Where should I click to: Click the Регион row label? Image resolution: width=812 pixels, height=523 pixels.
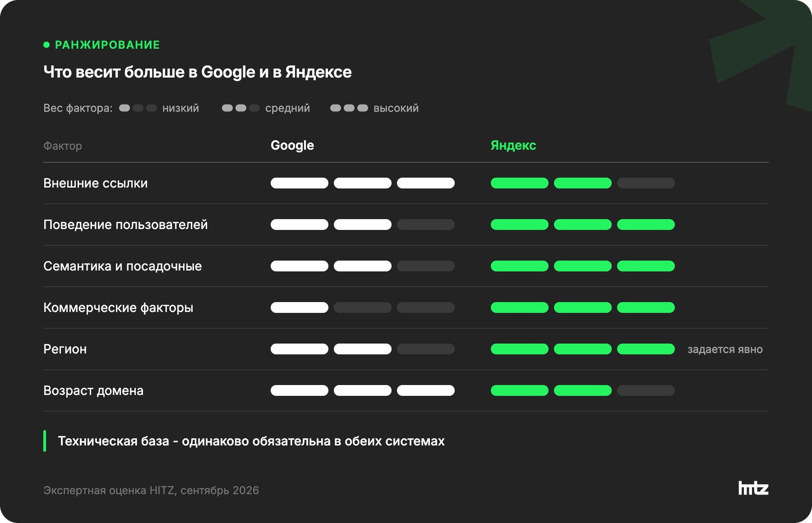click(x=65, y=349)
